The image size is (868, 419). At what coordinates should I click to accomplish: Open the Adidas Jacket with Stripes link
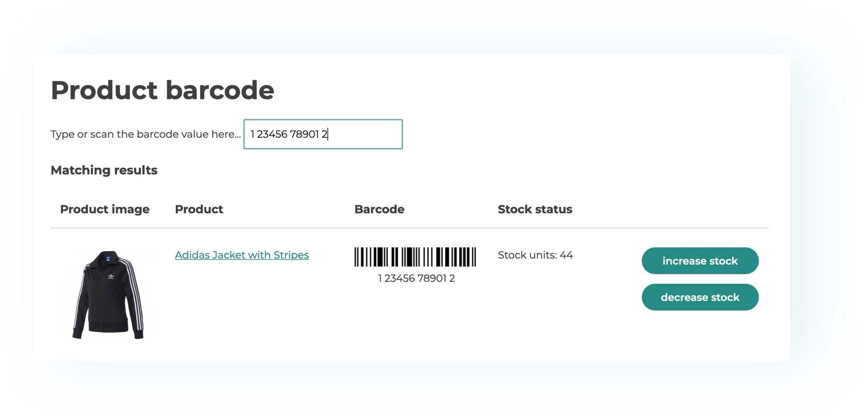tap(242, 255)
